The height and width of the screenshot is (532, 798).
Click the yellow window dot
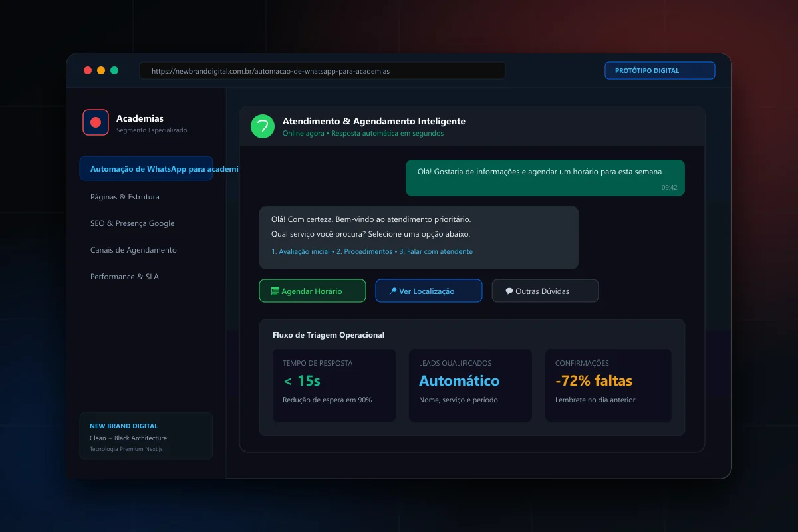coord(101,70)
